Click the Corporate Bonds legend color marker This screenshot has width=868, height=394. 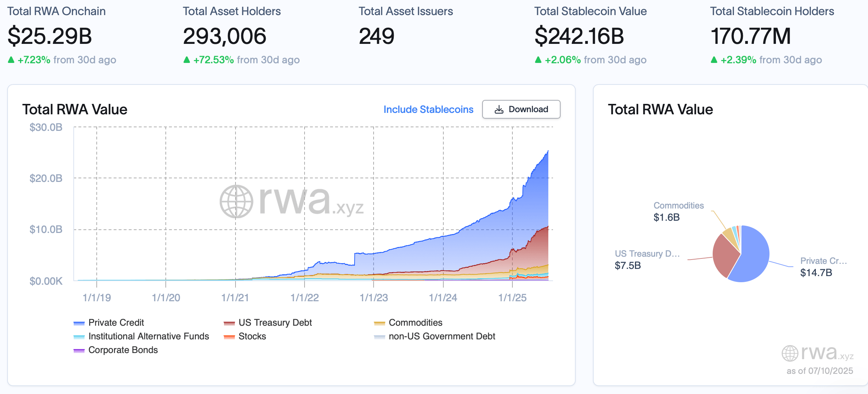point(79,350)
